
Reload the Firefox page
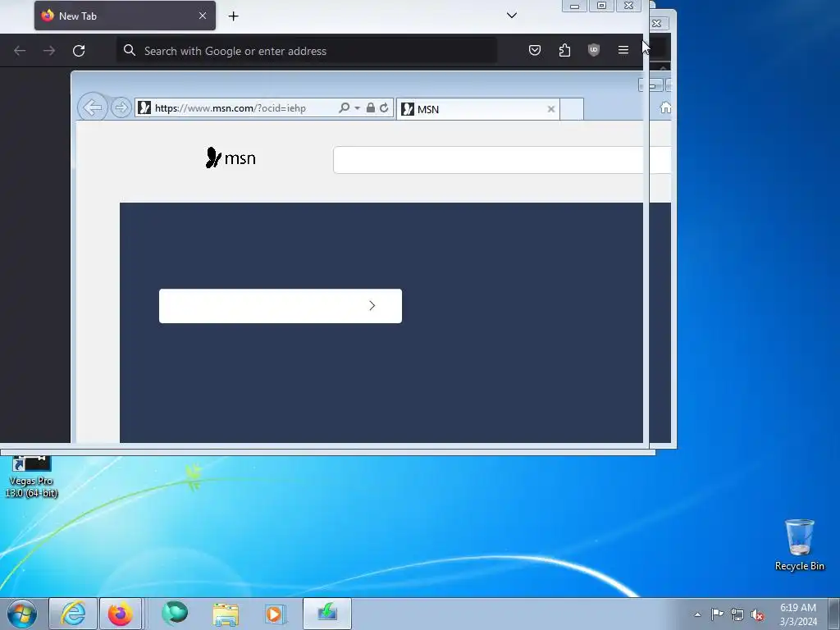[x=79, y=51]
